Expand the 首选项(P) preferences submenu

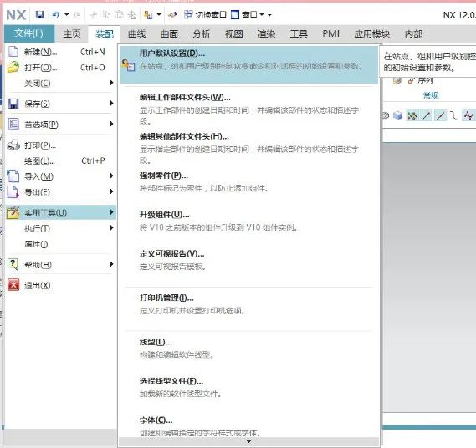pyautogui.click(x=60, y=124)
